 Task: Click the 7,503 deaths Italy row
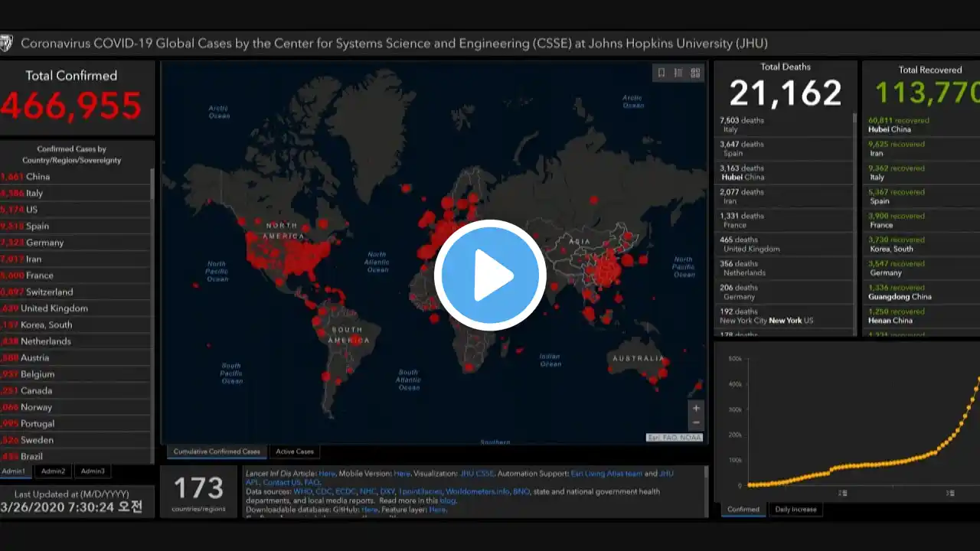click(784, 125)
